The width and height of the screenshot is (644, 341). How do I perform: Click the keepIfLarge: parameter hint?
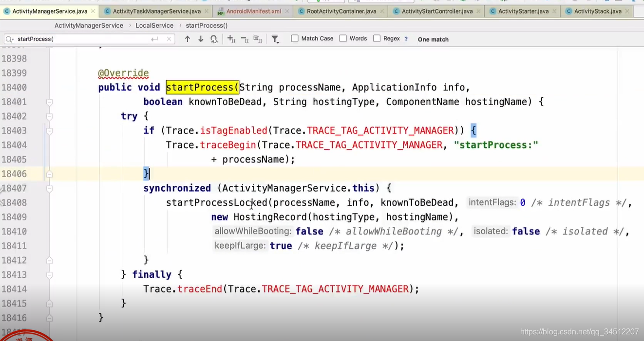point(239,246)
